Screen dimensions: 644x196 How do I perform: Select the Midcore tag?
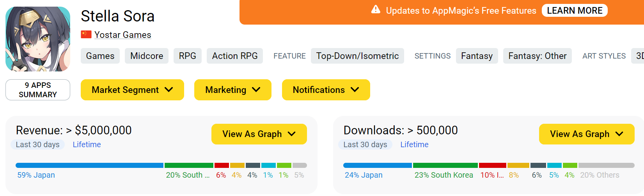147,56
